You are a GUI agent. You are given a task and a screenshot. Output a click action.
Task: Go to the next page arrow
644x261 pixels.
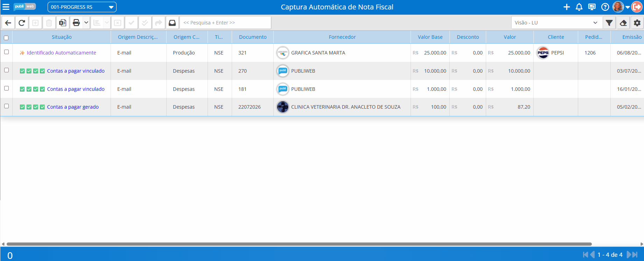(x=629, y=255)
